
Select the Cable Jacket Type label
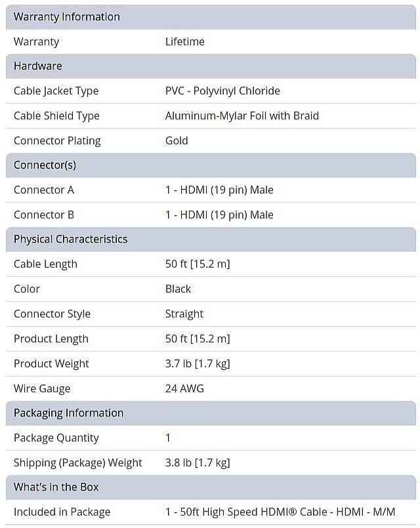coord(56,91)
